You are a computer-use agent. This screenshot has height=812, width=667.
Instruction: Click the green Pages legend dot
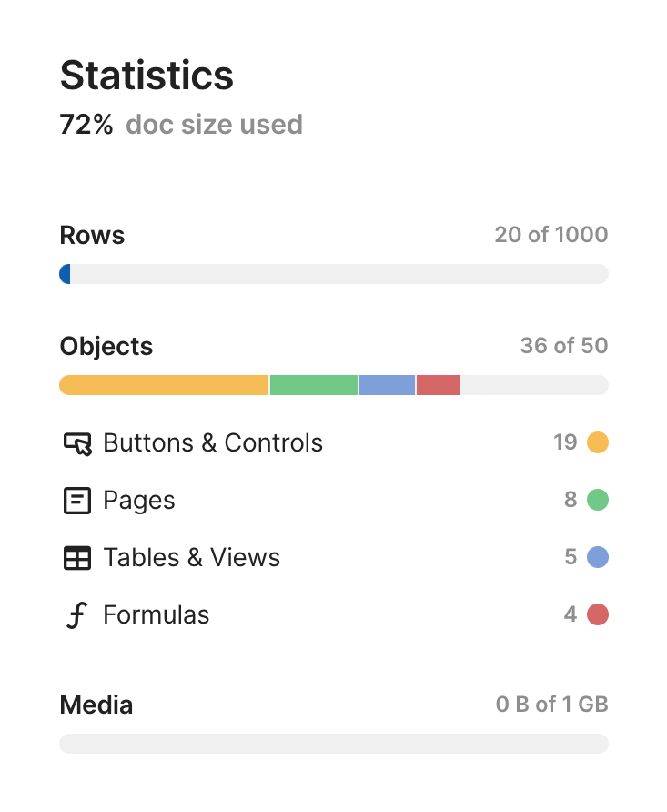pyautogui.click(x=597, y=501)
